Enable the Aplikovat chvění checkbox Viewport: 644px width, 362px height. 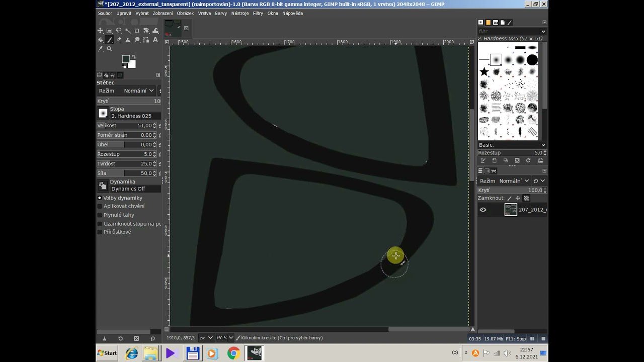[x=100, y=206]
